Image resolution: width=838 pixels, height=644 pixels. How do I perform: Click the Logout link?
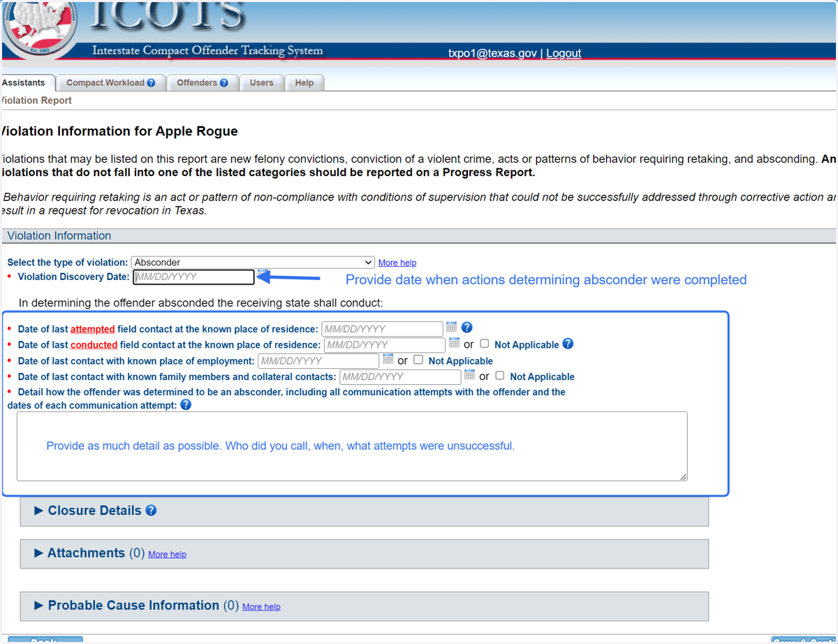tap(564, 53)
